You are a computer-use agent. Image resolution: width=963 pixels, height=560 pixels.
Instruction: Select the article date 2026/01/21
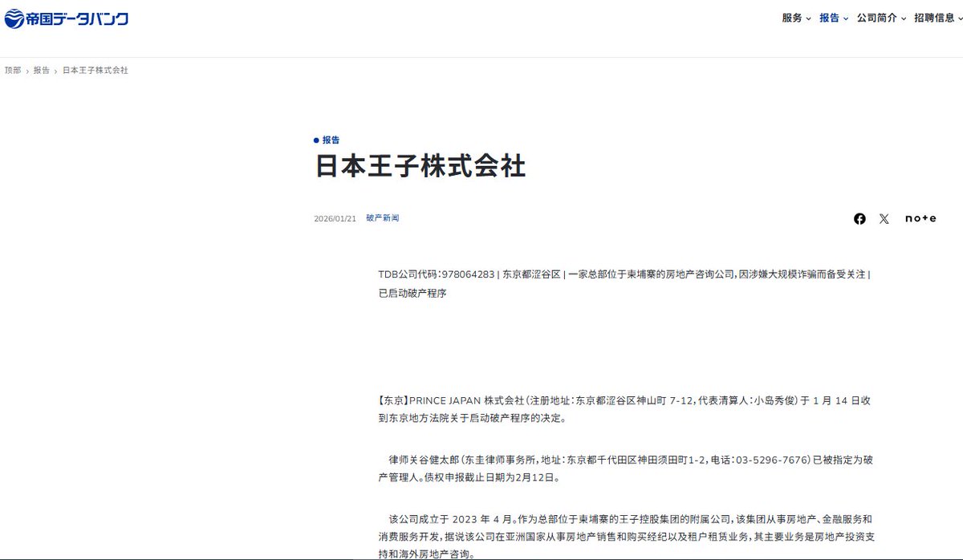[335, 219]
